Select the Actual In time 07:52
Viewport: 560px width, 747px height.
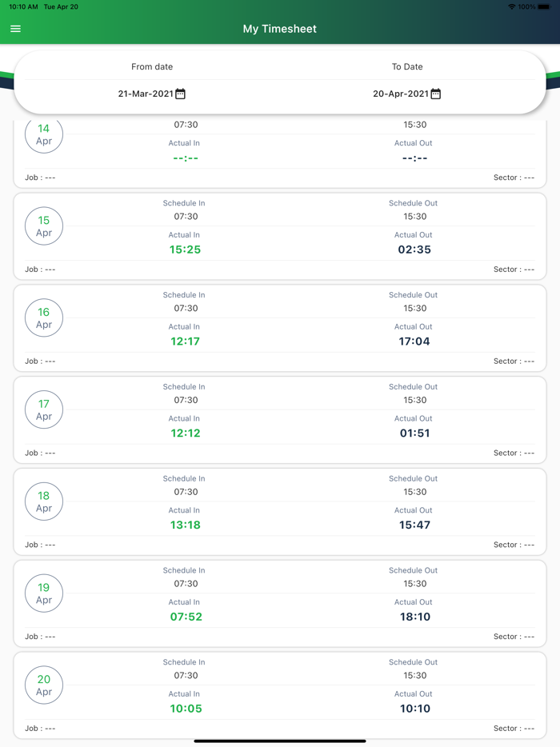coord(186,617)
